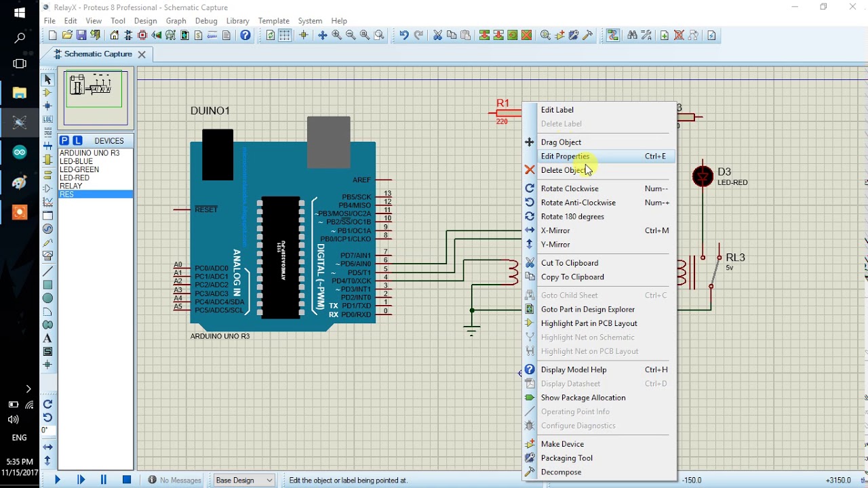The height and width of the screenshot is (488, 868).
Task: Select the Component Mode tool
Action: (47, 93)
